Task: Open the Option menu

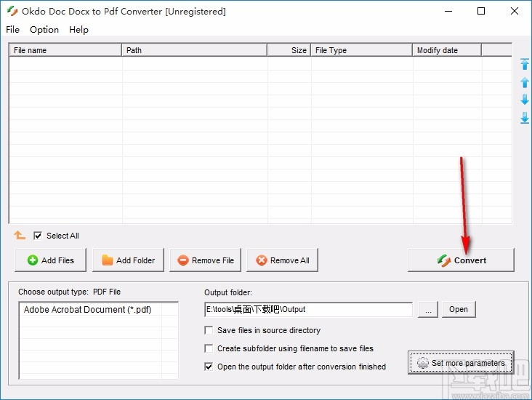Action: click(44, 30)
